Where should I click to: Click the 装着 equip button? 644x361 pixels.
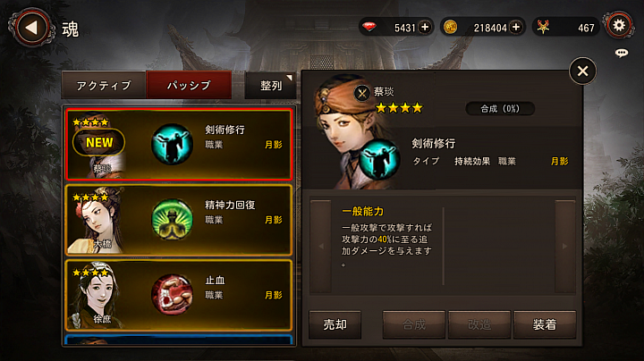[x=545, y=324]
